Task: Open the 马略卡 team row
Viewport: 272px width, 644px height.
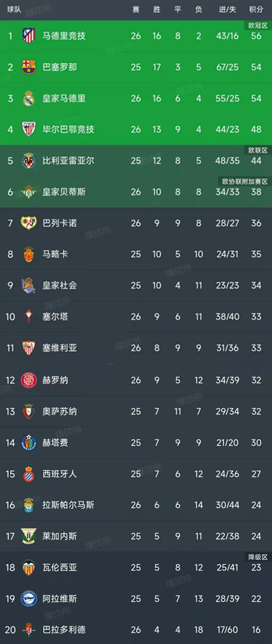Action: tap(136, 255)
